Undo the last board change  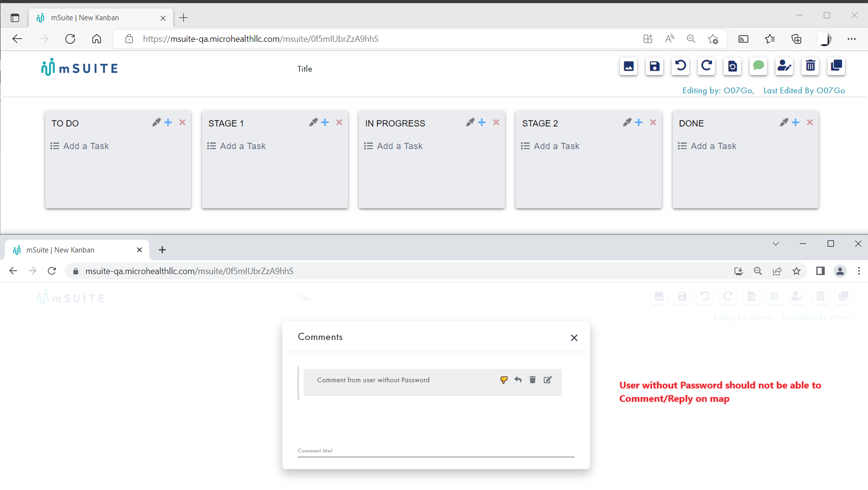[x=680, y=66]
